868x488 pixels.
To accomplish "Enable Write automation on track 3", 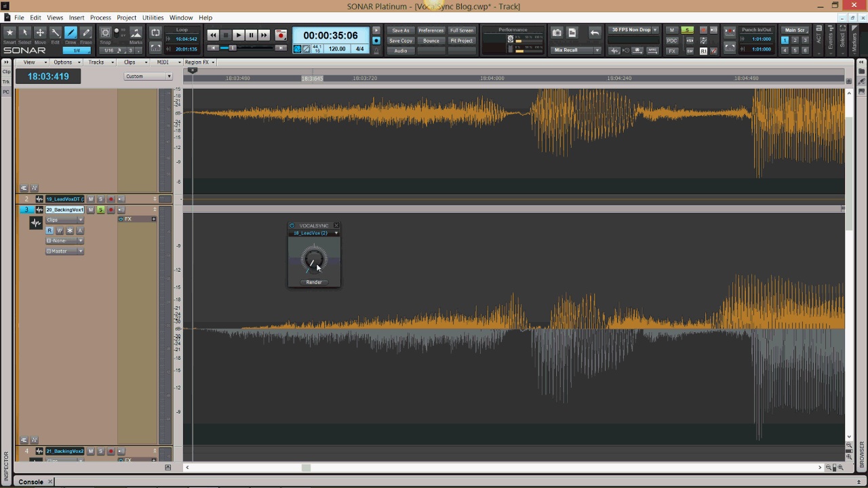I will [x=60, y=230].
